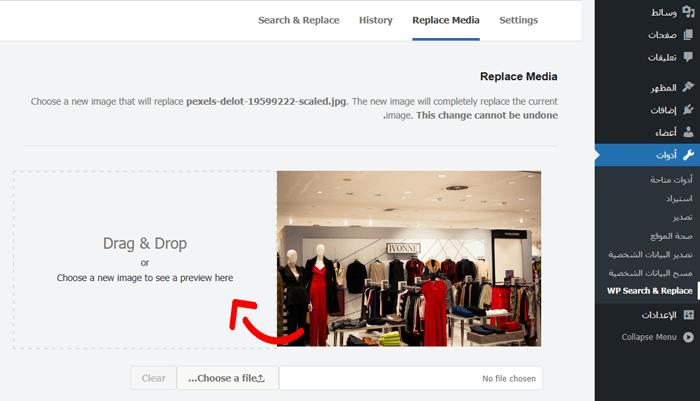Click the Tools (أدوات) wrench icon

pyautogui.click(x=688, y=155)
